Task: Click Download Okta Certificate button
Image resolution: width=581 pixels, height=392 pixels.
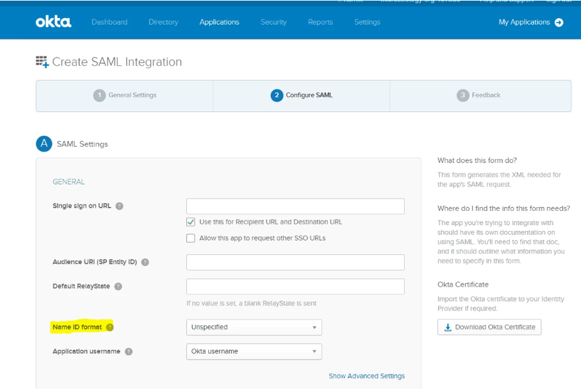Action: (x=489, y=327)
